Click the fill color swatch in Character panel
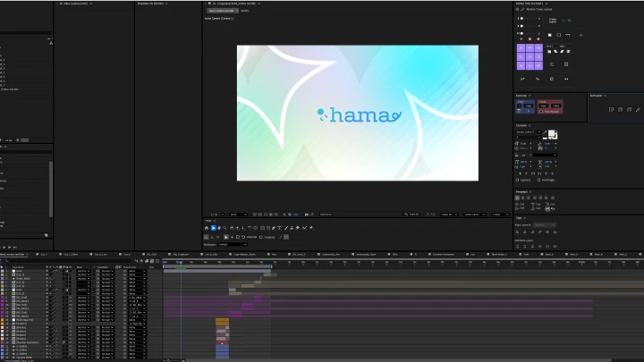This screenshot has width=644, height=362. 552,133
